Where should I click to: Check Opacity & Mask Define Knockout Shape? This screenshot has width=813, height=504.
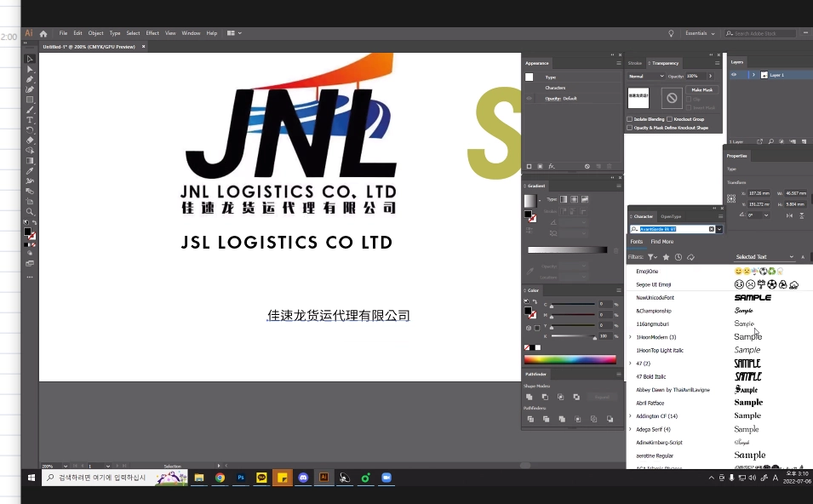pos(629,128)
